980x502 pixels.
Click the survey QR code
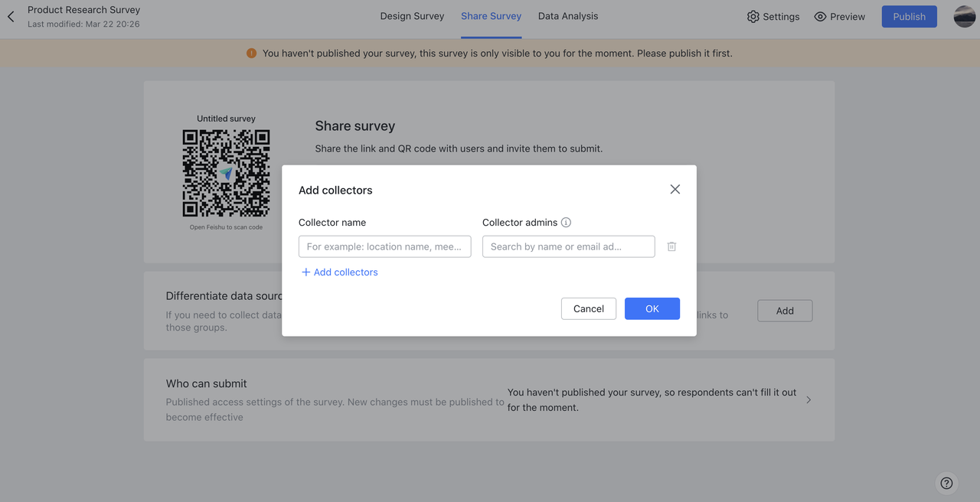[x=226, y=173]
